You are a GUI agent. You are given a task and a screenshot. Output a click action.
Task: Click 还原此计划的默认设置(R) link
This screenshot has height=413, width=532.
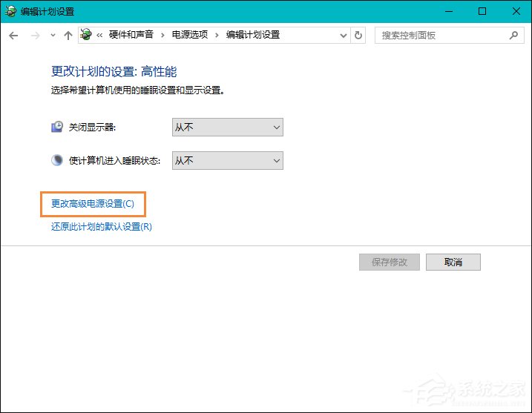tap(102, 226)
